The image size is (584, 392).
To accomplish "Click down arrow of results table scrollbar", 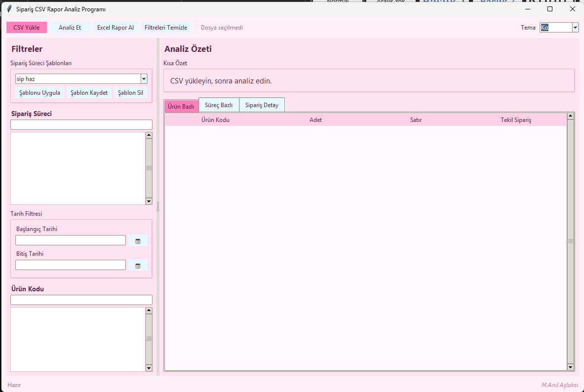I will point(571,367).
